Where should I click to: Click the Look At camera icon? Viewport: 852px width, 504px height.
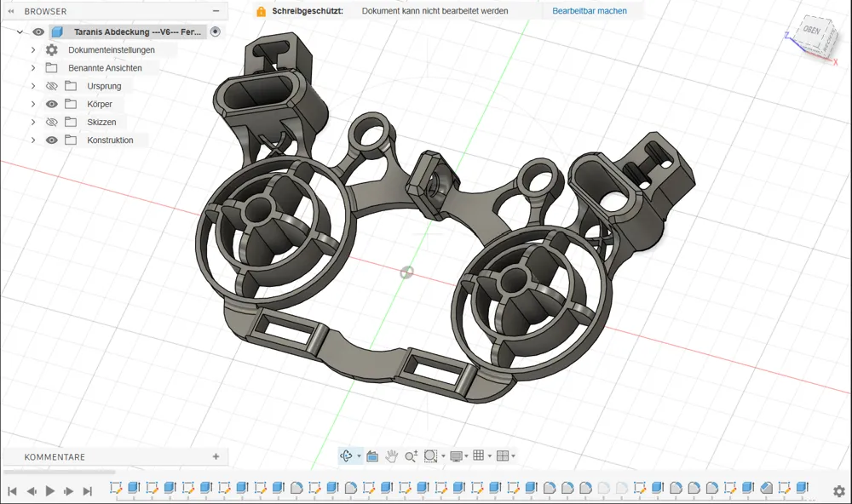click(372, 456)
